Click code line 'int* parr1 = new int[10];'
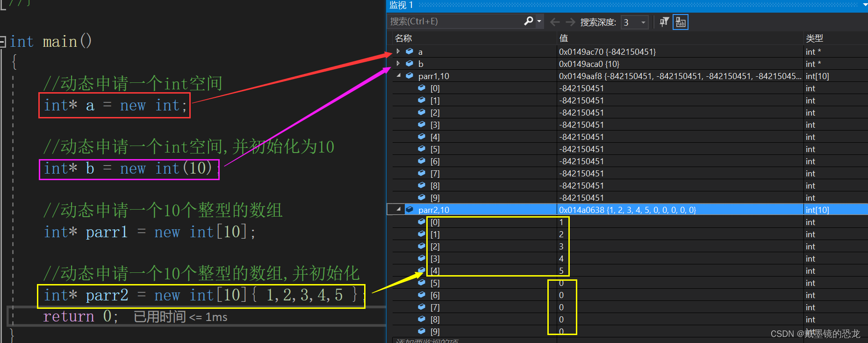Viewport: 868px width, 343px height. click(150, 232)
